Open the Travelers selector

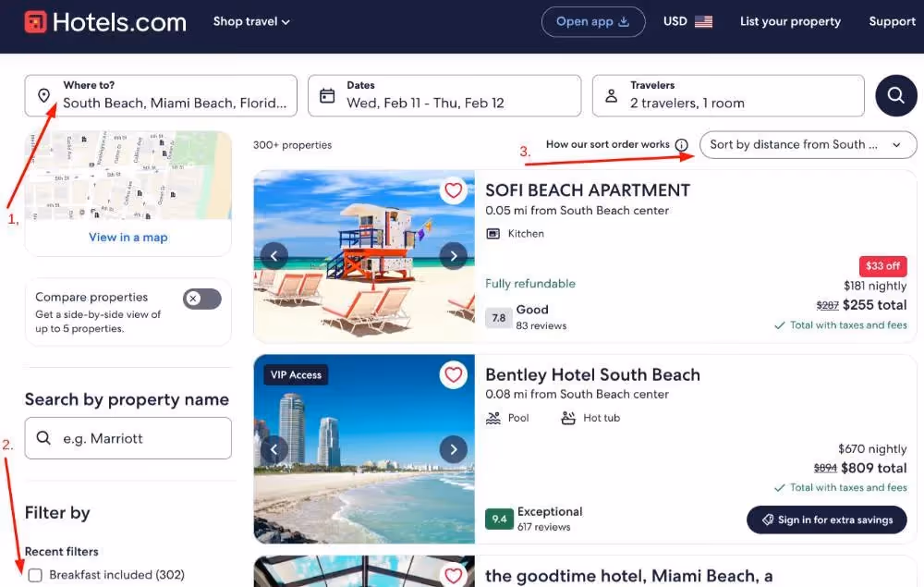click(x=728, y=95)
